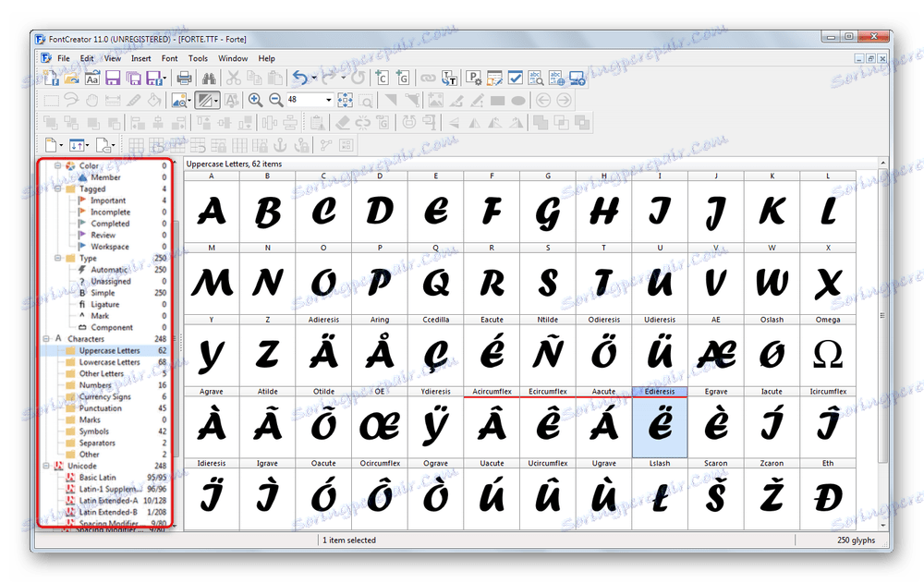924x583 pixels.
Task: Open Find with the binoculars icon
Action: pyautogui.click(x=209, y=78)
